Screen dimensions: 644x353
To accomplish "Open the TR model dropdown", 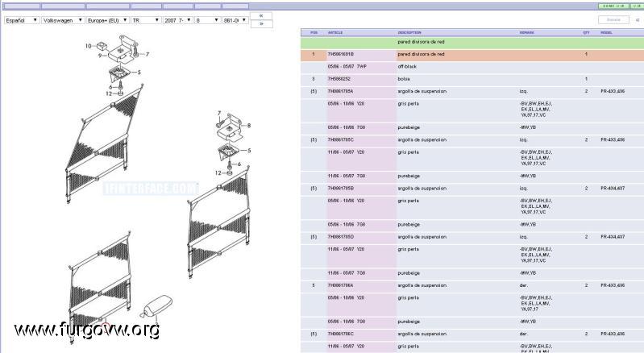I will 145,20.
